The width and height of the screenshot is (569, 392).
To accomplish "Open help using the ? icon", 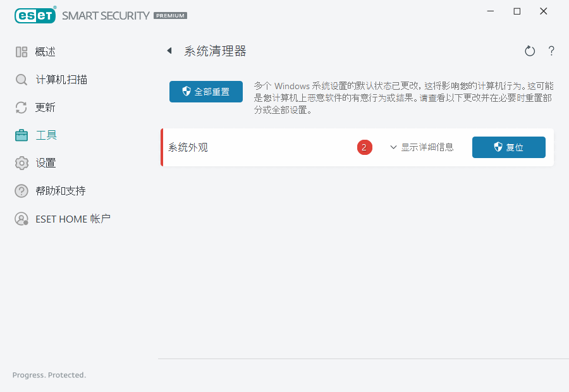I will tap(551, 51).
